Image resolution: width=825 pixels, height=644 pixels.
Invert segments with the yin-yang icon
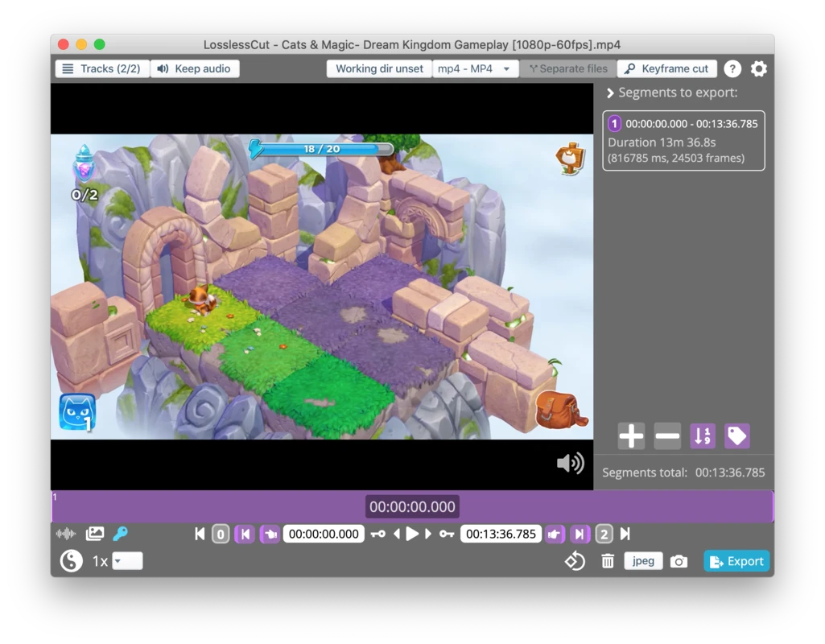pyautogui.click(x=71, y=561)
